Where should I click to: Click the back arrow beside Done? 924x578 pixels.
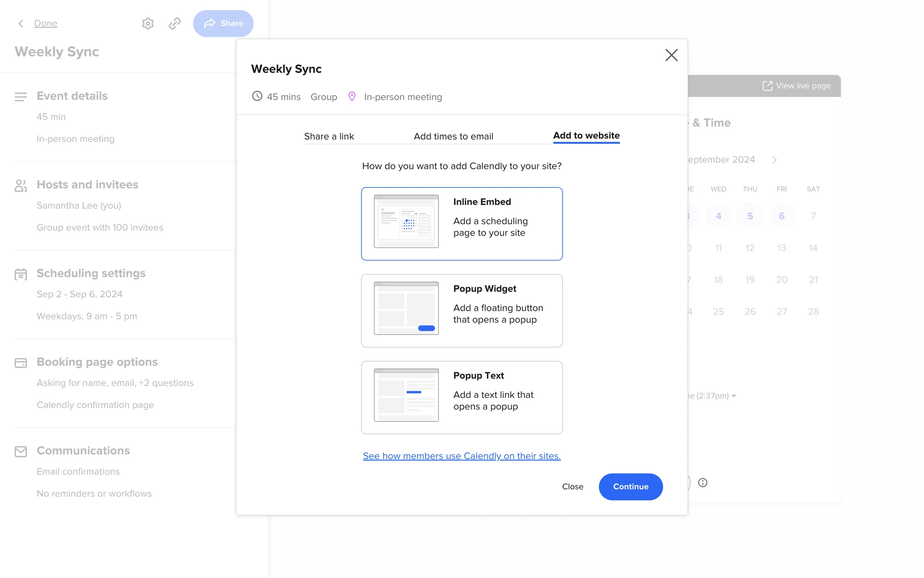pyautogui.click(x=21, y=23)
